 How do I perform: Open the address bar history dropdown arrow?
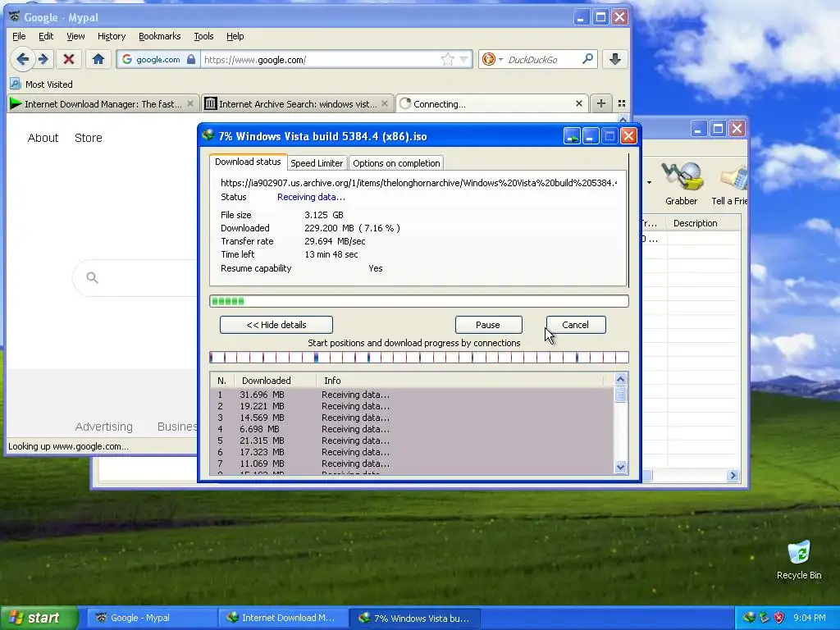(464, 59)
